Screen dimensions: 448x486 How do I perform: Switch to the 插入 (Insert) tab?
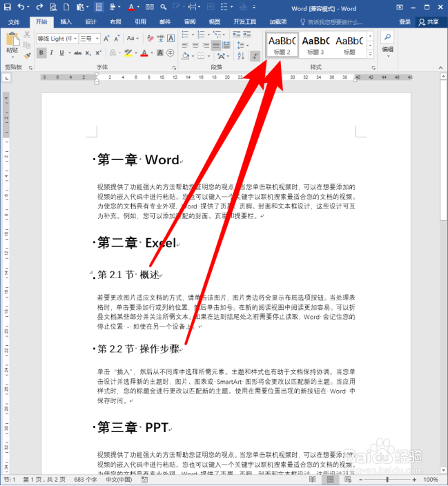(66, 21)
